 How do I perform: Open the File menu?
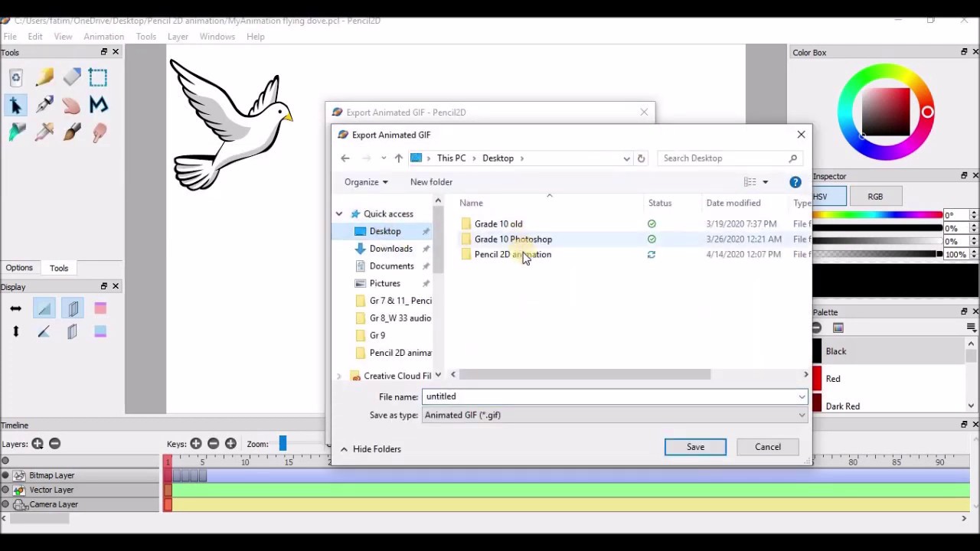[x=10, y=37]
